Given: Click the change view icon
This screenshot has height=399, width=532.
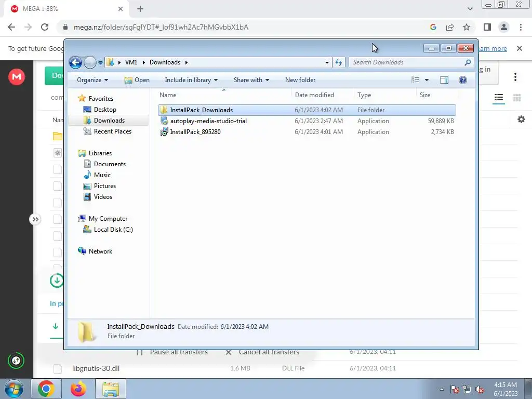Looking at the screenshot, I should pos(416,80).
